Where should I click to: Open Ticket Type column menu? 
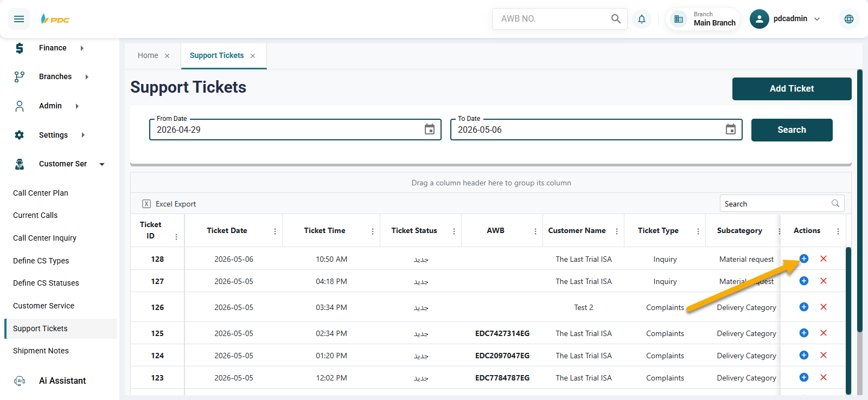click(698, 231)
